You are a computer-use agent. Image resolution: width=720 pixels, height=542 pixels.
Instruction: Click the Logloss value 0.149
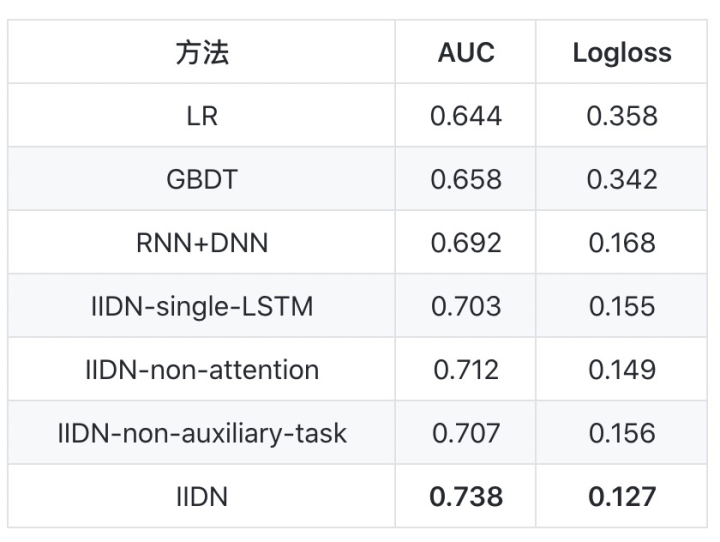(x=622, y=370)
